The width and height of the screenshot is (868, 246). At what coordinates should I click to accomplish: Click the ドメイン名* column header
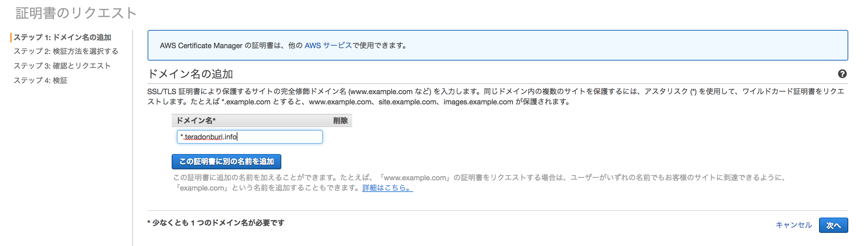coord(196,120)
